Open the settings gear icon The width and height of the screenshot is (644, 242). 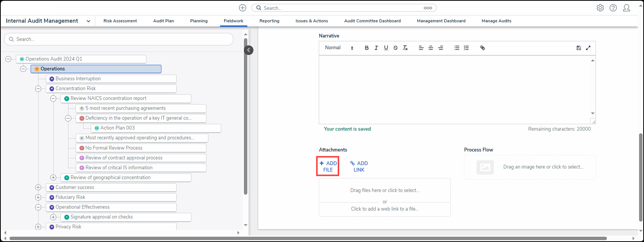(x=600, y=8)
